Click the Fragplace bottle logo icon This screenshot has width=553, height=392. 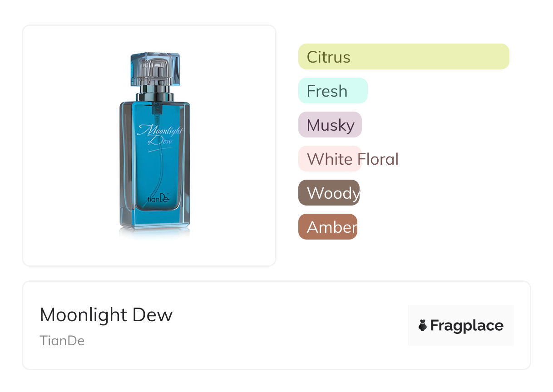click(423, 325)
